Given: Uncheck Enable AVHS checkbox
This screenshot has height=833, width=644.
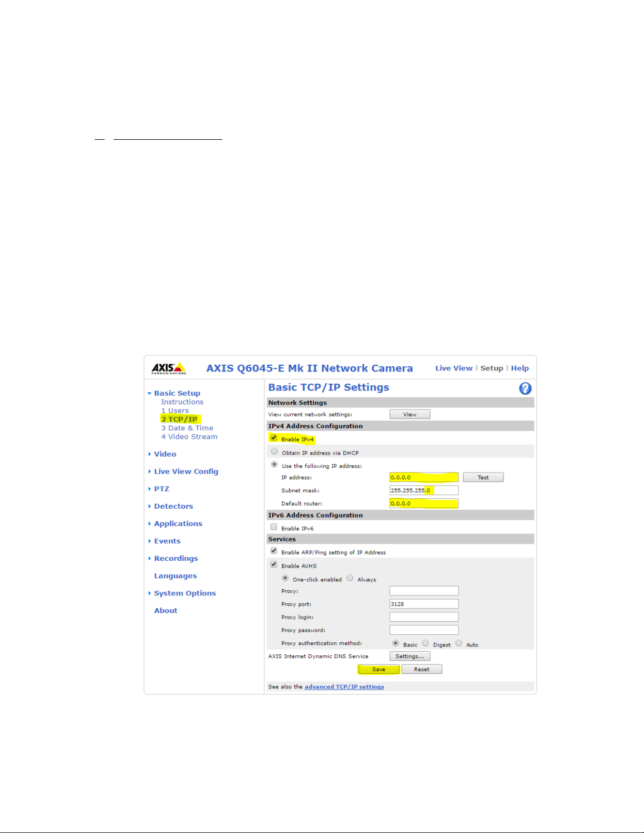Looking at the screenshot, I should tap(274, 564).
